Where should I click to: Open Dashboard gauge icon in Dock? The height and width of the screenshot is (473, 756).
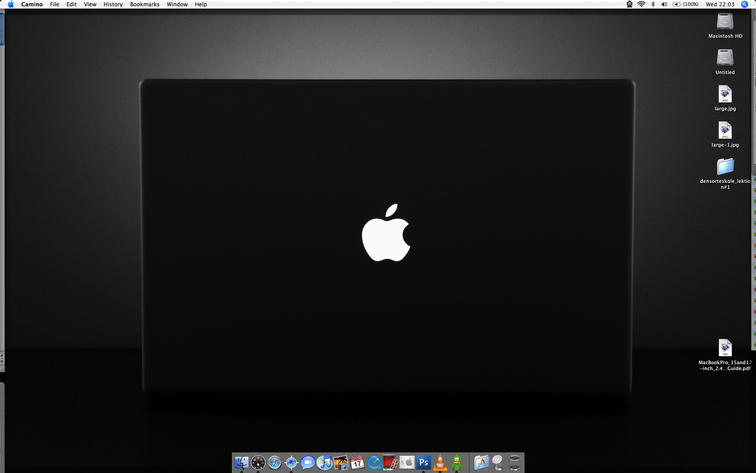tap(258, 462)
